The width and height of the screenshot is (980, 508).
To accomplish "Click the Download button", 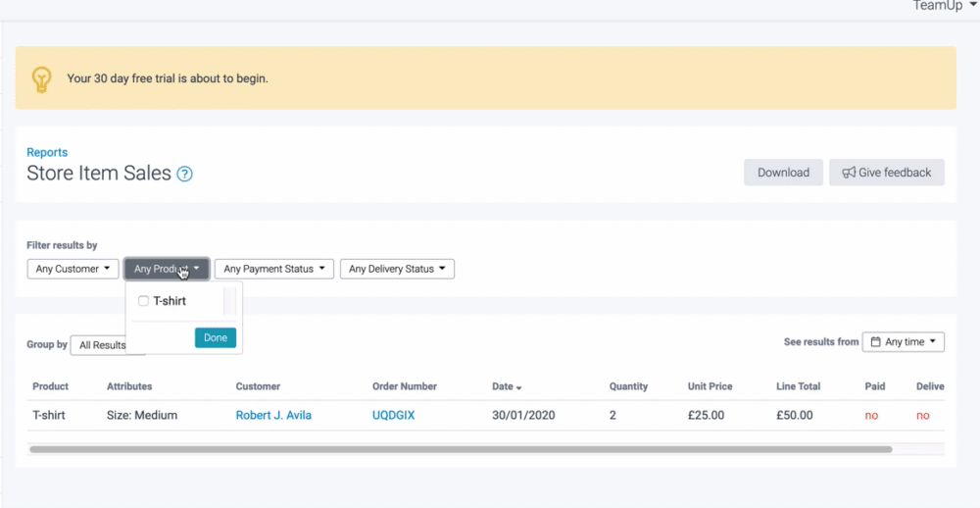I will click(x=783, y=173).
